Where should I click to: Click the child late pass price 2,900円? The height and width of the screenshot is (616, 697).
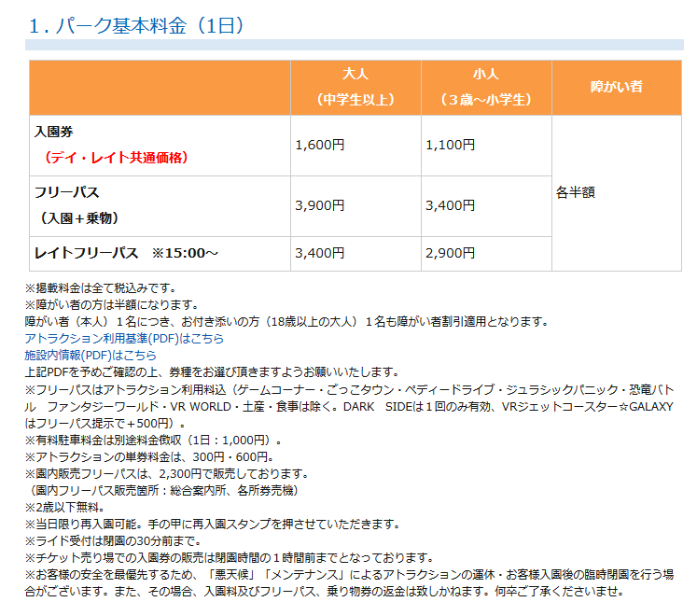450,253
